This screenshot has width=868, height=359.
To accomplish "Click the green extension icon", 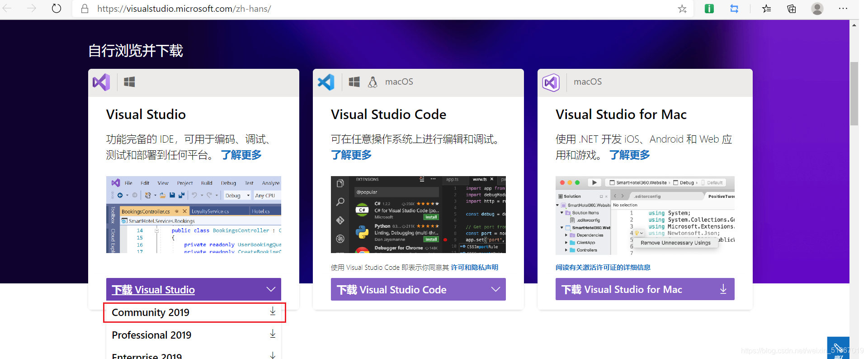I will (x=709, y=8).
